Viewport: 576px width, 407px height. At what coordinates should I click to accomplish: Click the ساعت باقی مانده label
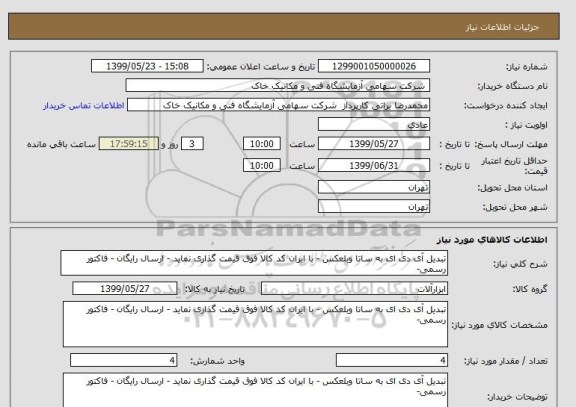pos(61,144)
